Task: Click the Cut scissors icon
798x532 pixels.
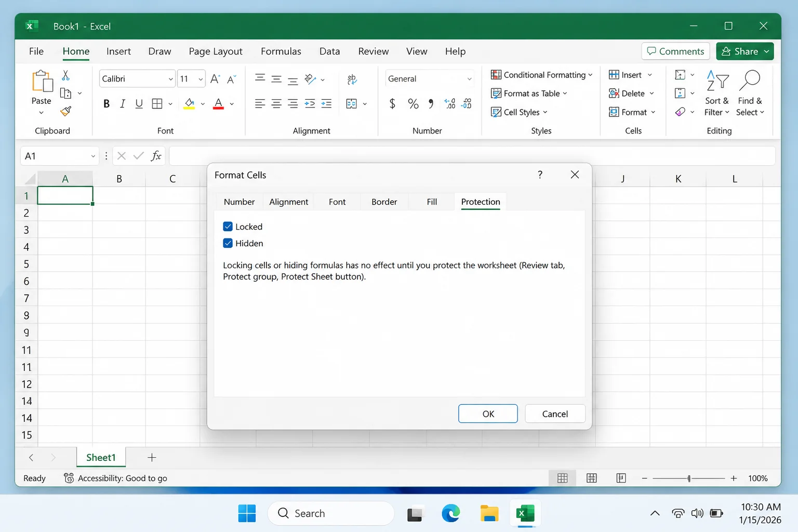Action: point(65,76)
